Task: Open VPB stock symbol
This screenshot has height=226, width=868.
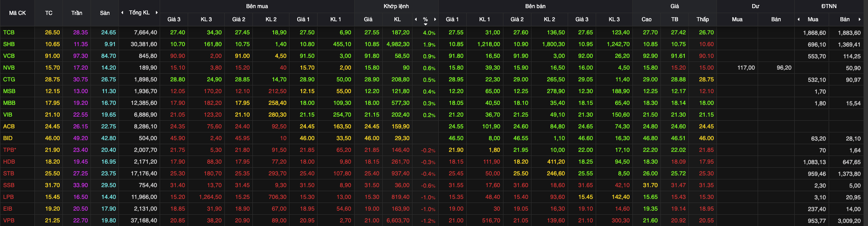Action: pos(9,221)
